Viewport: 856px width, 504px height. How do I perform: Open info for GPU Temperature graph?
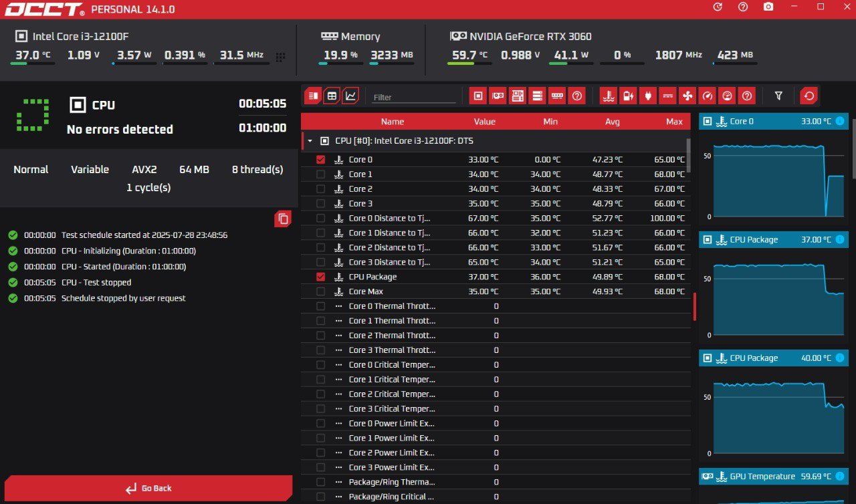click(x=840, y=476)
